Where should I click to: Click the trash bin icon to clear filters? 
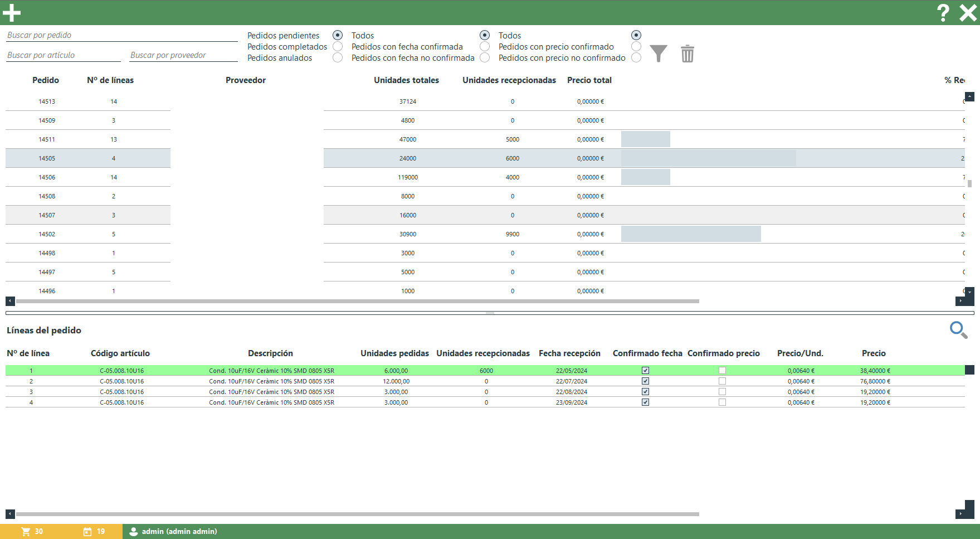688,54
